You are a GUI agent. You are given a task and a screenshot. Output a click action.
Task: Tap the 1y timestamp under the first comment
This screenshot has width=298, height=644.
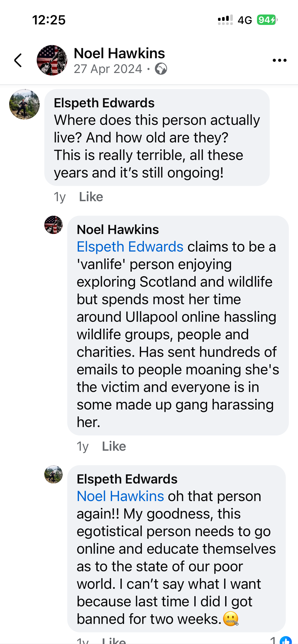[60, 197]
